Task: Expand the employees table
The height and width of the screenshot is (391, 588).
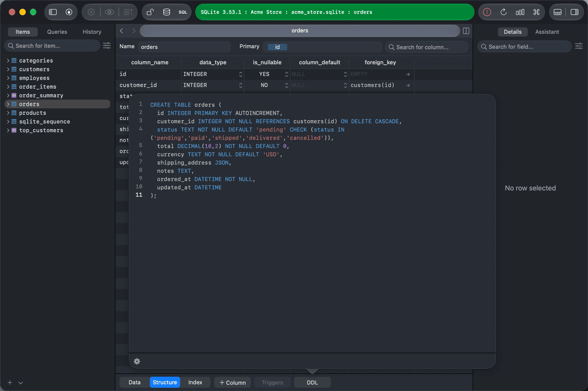Action: [x=8, y=78]
